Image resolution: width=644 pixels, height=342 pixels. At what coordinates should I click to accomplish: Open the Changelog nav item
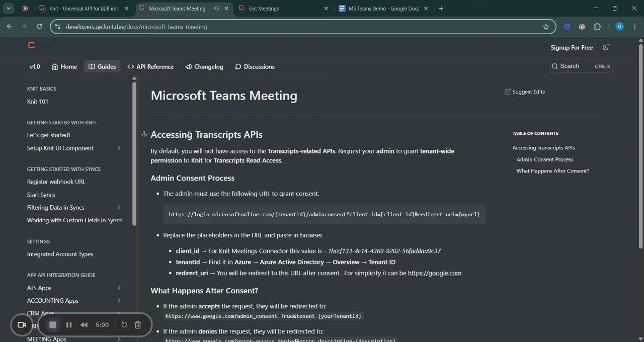click(x=204, y=66)
